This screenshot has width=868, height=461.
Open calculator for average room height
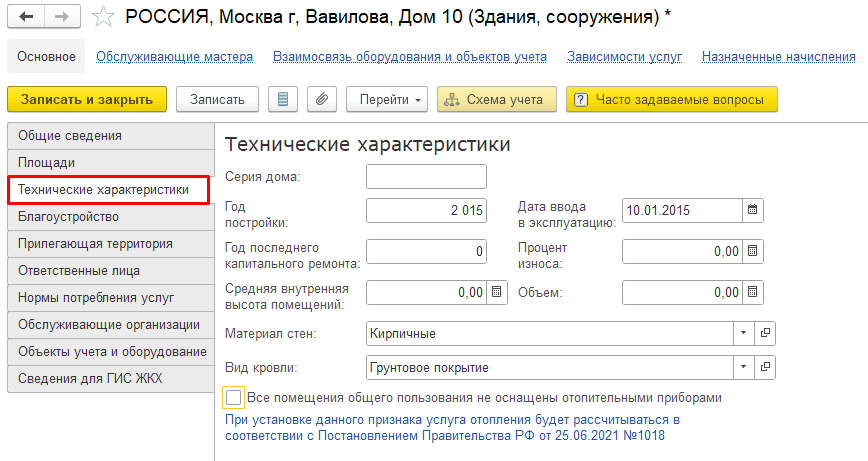(497, 292)
